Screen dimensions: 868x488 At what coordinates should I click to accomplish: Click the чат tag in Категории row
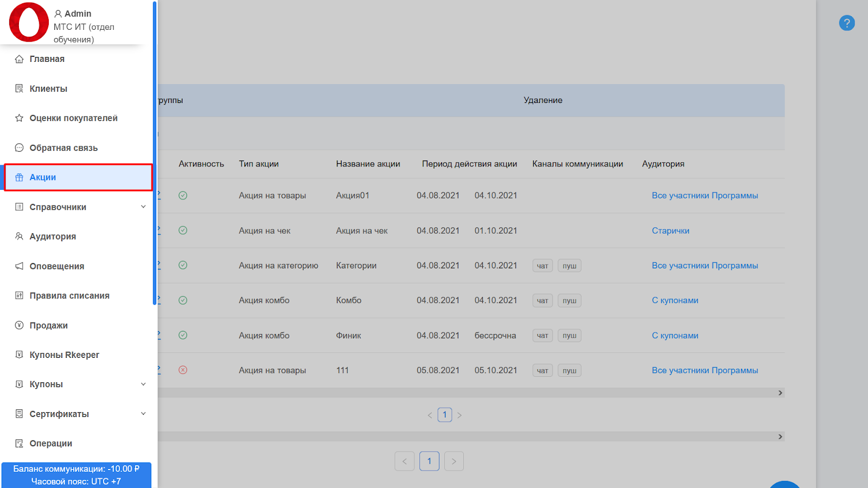[x=542, y=266]
